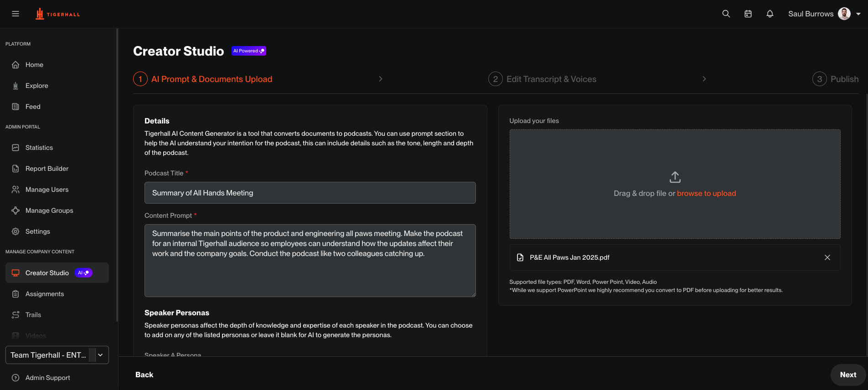Image resolution: width=868 pixels, height=390 pixels.
Task: Select step 3 Publish
Action: click(836, 79)
